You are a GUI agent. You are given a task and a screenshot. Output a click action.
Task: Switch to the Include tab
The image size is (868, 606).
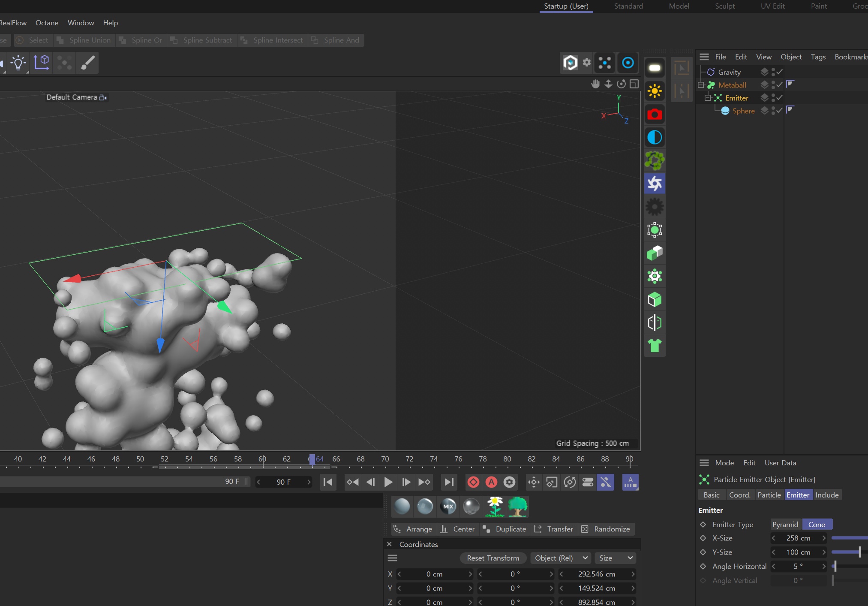click(827, 494)
